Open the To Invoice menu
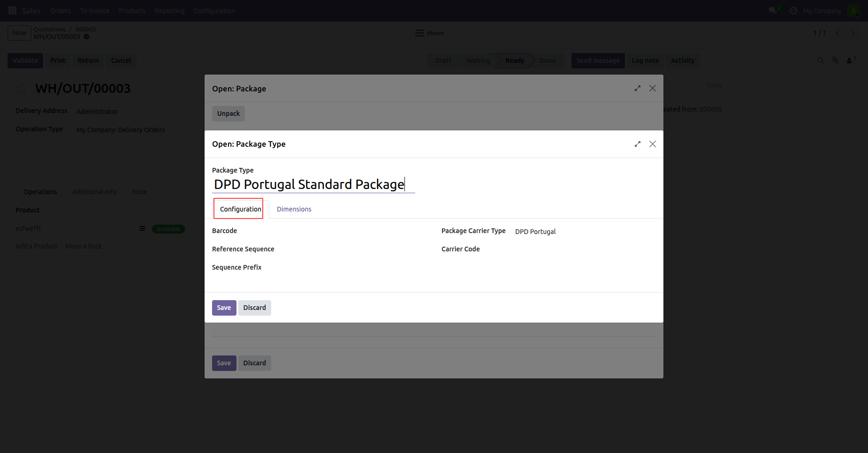The image size is (868, 453). point(95,10)
